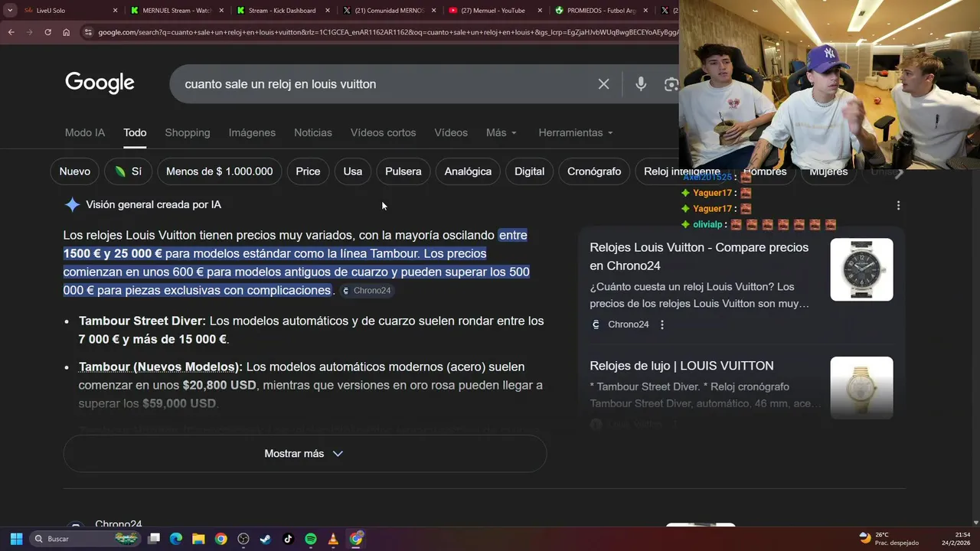Expand Mostrar más in AI overview
980x551 pixels.
305,454
